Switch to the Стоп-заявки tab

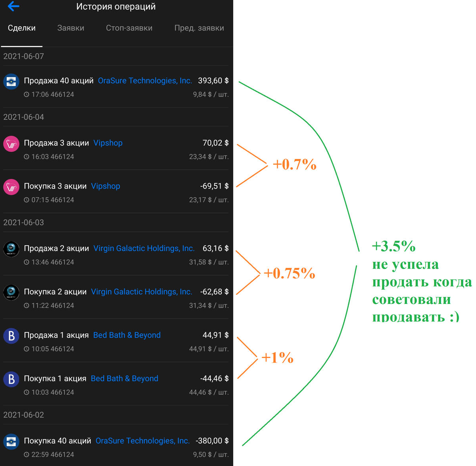click(129, 28)
